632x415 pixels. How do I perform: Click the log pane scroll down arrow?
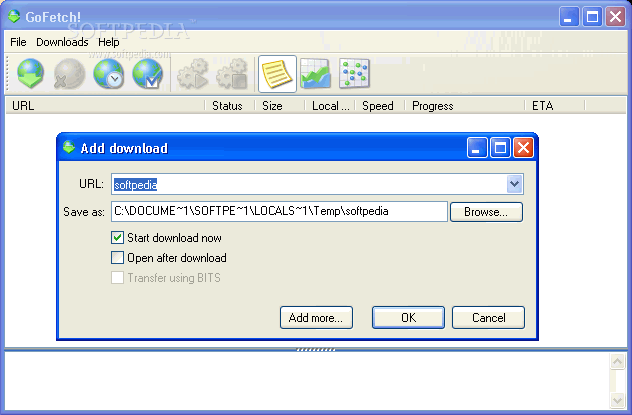617,400
